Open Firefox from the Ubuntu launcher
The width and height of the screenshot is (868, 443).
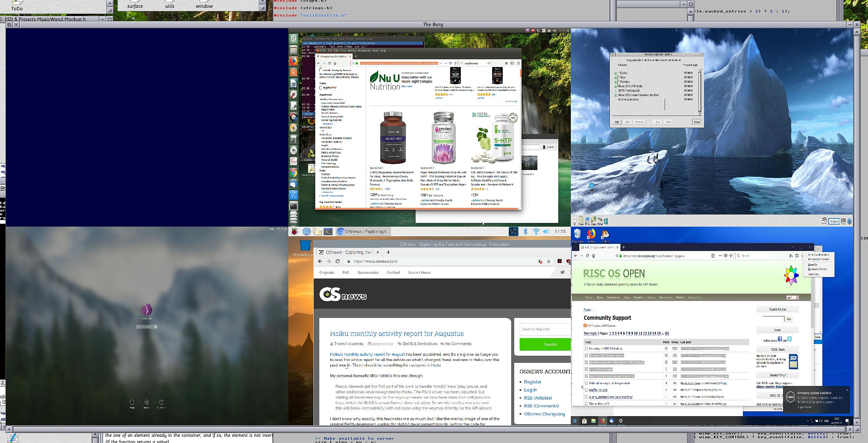tap(293, 61)
